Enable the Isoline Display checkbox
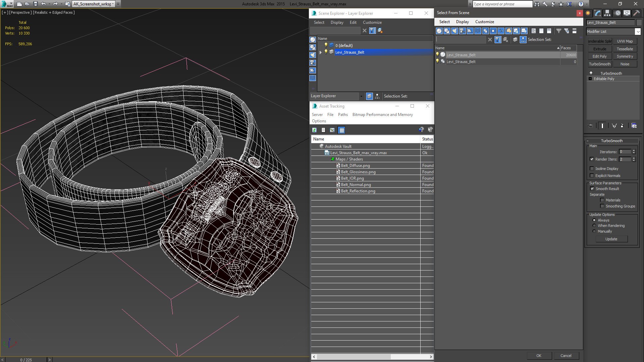Viewport: 644px width, 362px height. (x=592, y=169)
